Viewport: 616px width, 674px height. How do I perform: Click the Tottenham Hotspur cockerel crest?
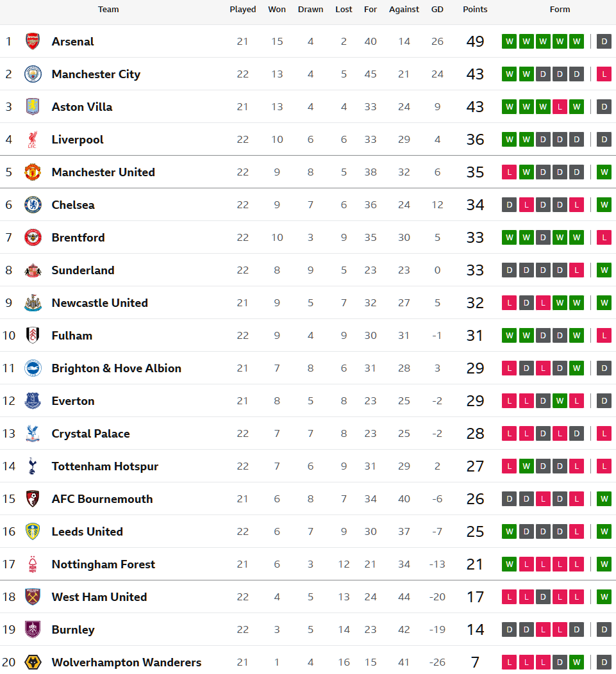tap(33, 466)
